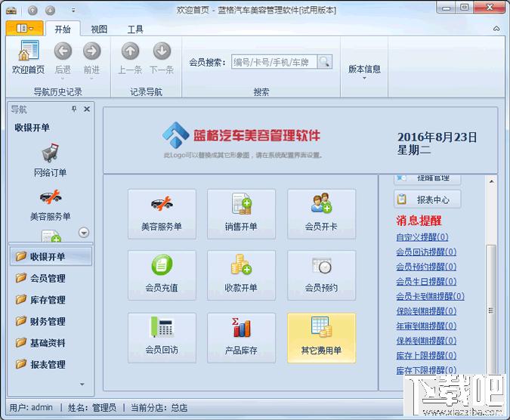Open the 会员预约 tile
The image size is (510, 420).
click(x=321, y=275)
